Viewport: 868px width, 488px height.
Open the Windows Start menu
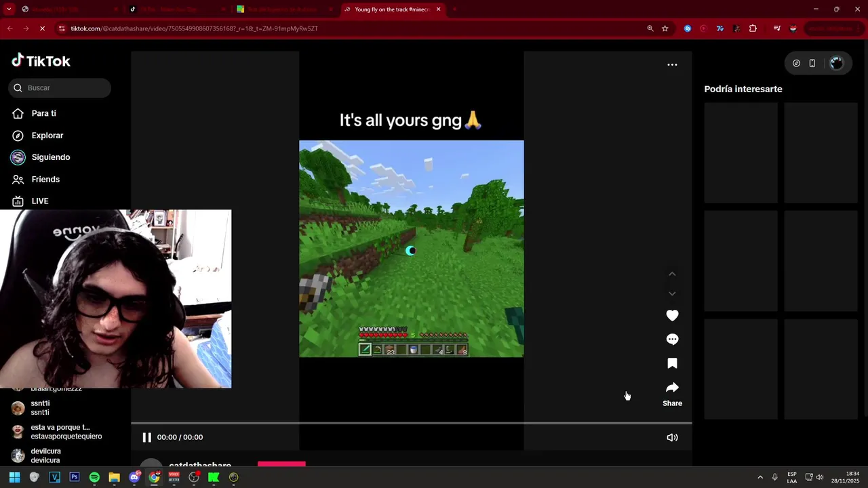click(14, 477)
